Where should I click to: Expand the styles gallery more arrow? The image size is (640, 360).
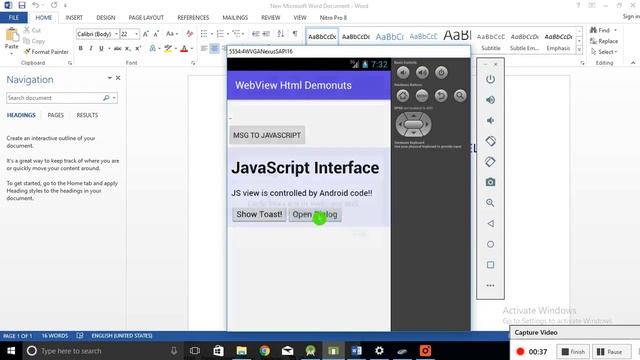coord(579,50)
